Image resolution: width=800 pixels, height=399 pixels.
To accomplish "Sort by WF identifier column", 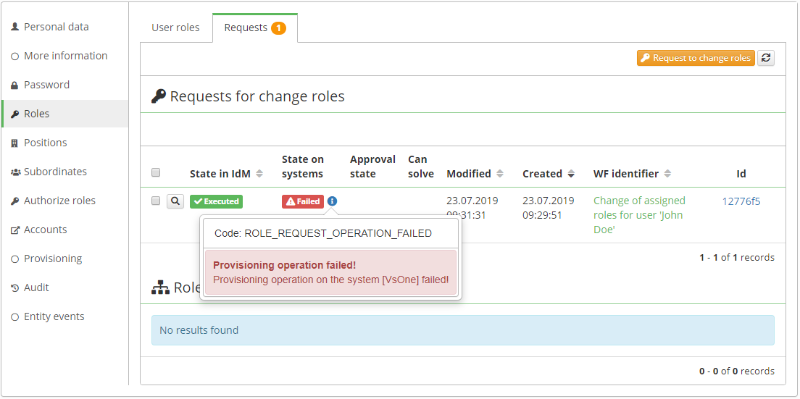I will (x=632, y=174).
